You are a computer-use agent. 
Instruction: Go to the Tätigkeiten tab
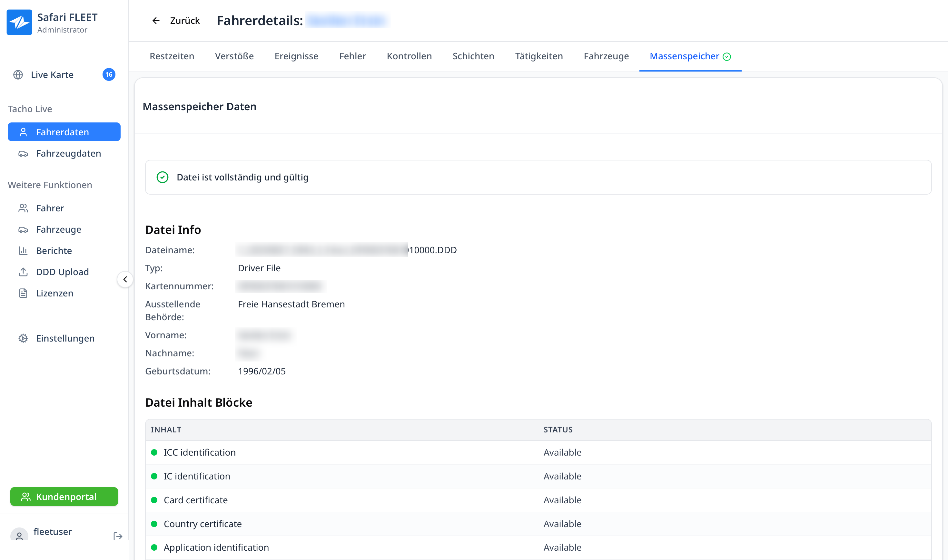pyautogui.click(x=539, y=56)
